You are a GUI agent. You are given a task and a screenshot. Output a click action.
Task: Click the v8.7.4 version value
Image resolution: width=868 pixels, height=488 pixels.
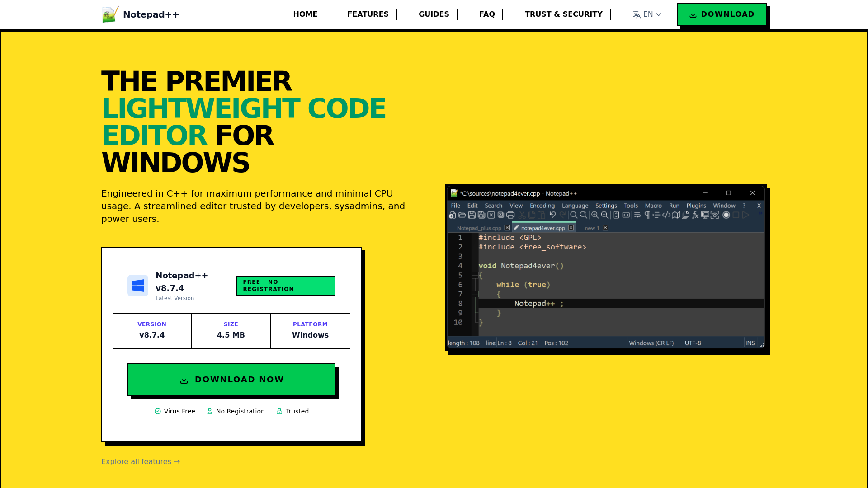(152, 335)
